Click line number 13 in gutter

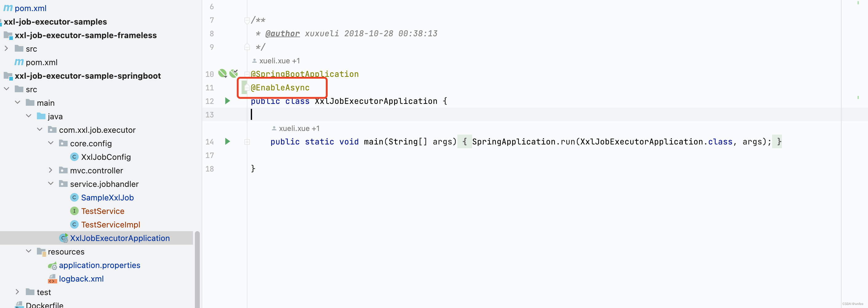[x=210, y=115]
